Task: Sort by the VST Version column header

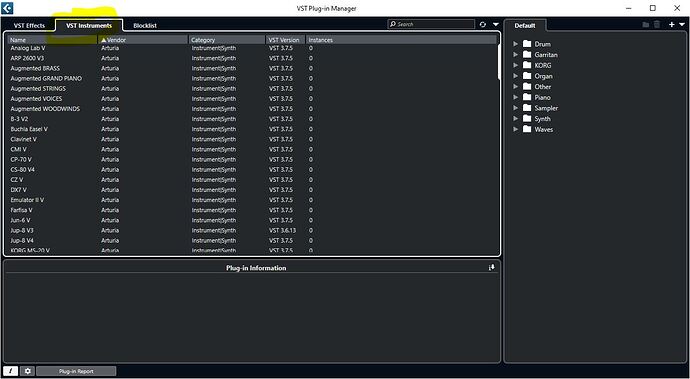Action: pos(286,40)
